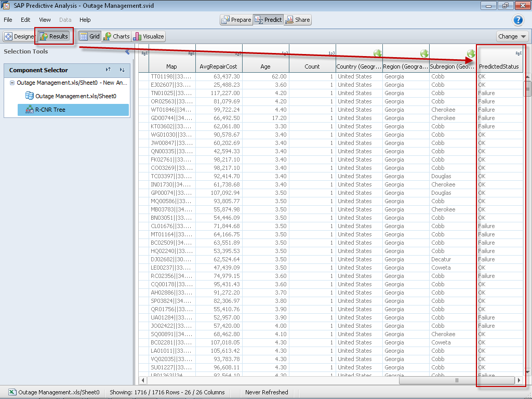Select the Decatur subregion cell

(x=453, y=260)
